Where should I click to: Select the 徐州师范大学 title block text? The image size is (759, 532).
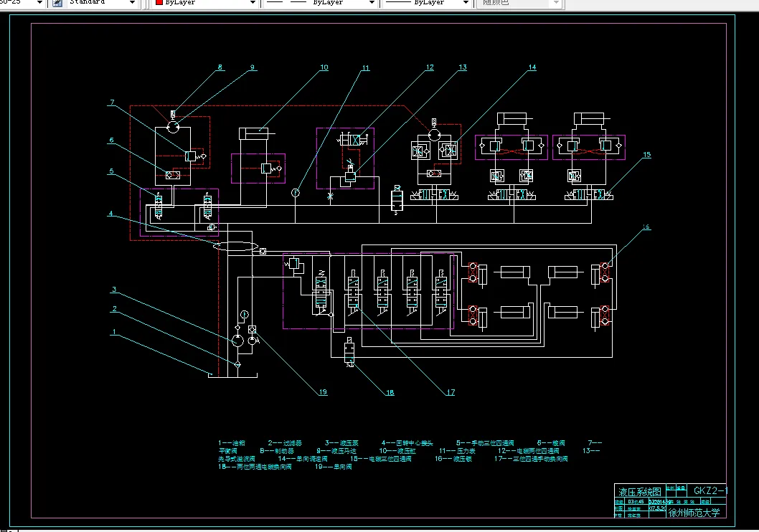click(694, 513)
